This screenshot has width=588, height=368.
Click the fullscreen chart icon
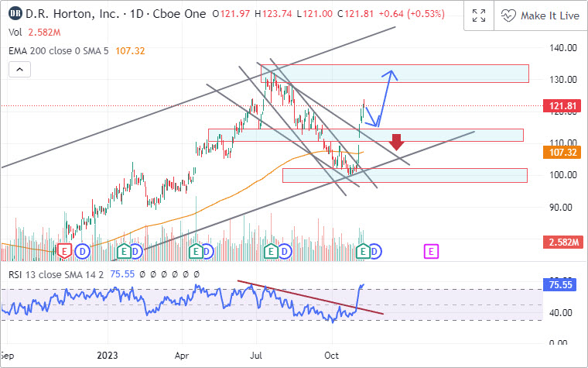tap(479, 15)
